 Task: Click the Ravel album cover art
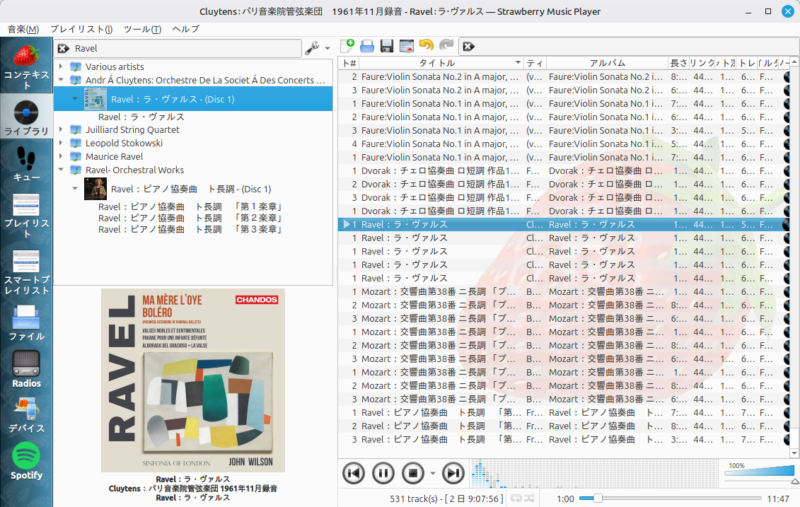pyautogui.click(x=193, y=380)
